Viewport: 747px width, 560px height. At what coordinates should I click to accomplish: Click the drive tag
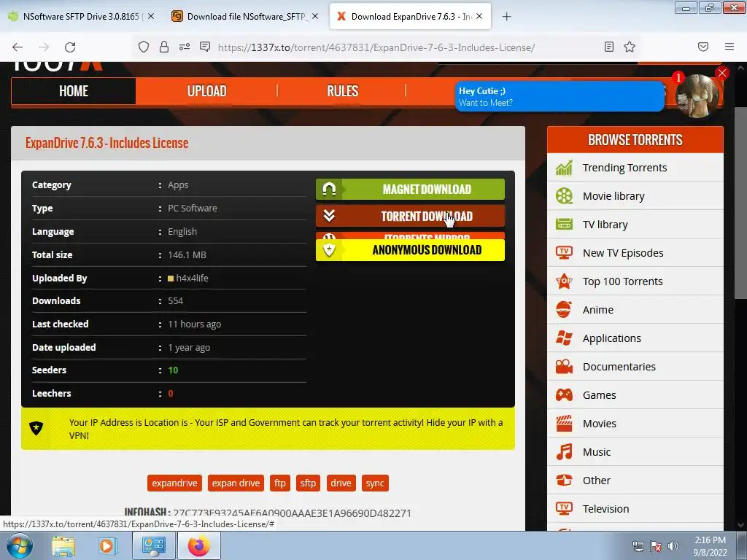(341, 483)
